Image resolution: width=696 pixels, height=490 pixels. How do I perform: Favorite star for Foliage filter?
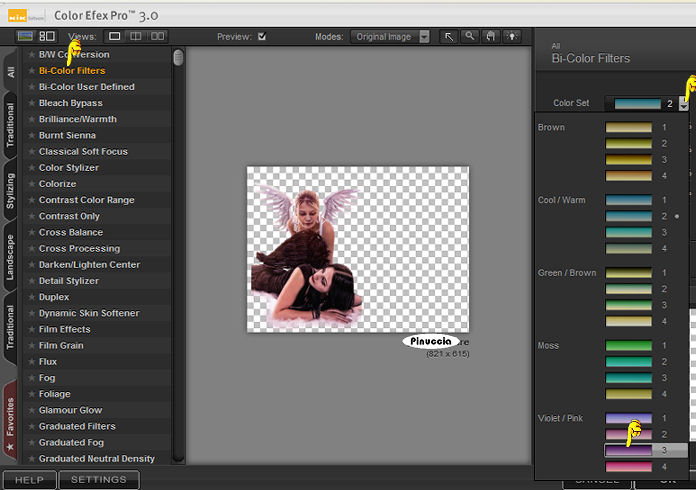pyautogui.click(x=32, y=394)
